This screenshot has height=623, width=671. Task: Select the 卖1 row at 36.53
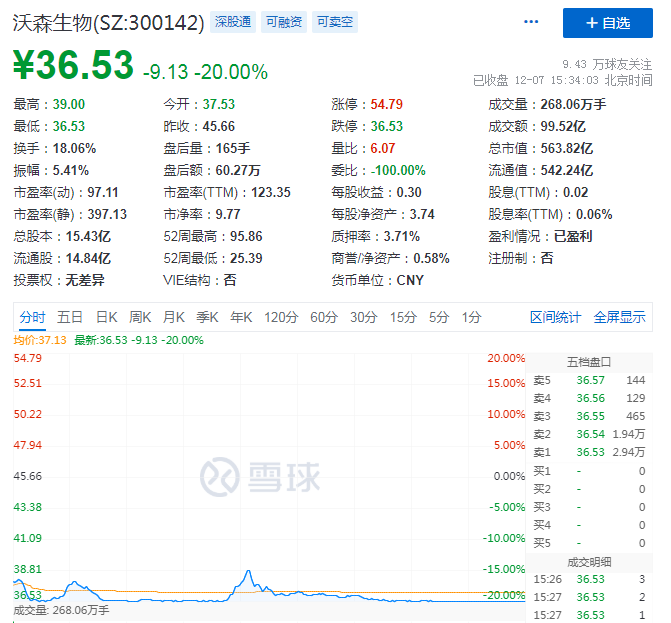pos(589,452)
